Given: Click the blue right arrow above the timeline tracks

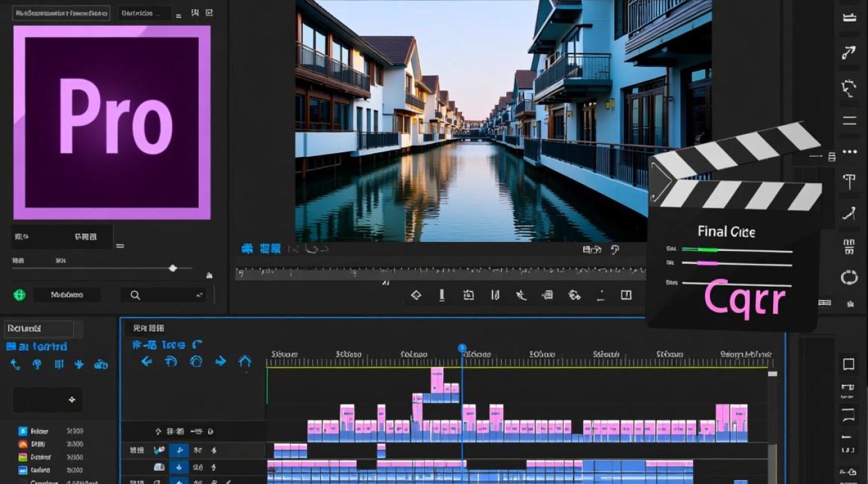Looking at the screenshot, I should [x=221, y=361].
